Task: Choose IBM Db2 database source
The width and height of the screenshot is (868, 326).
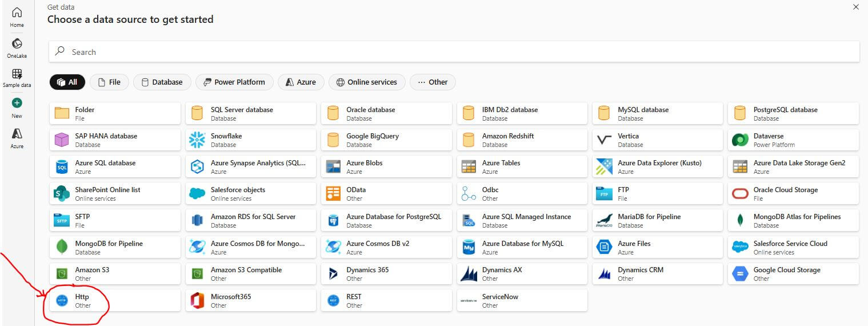Action: 523,113
